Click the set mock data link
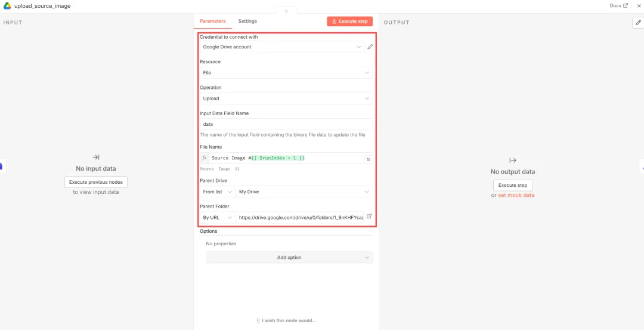Image resolution: width=644 pixels, height=330 pixels. [516, 196]
